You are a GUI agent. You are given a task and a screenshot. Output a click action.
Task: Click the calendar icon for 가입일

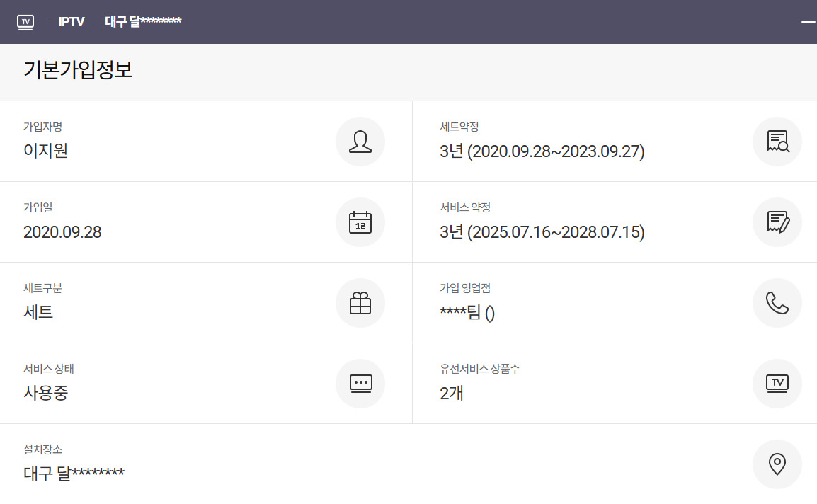pyautogui.click(x=360, y=222)
